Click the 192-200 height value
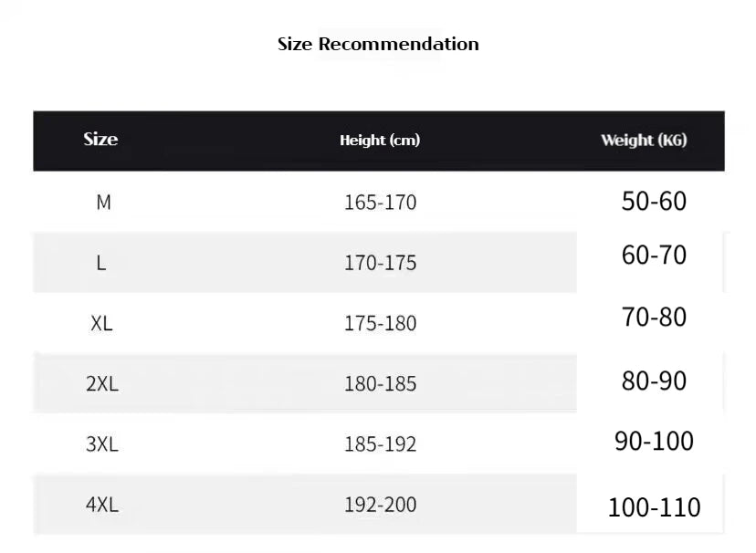 [x=380, y=505]
